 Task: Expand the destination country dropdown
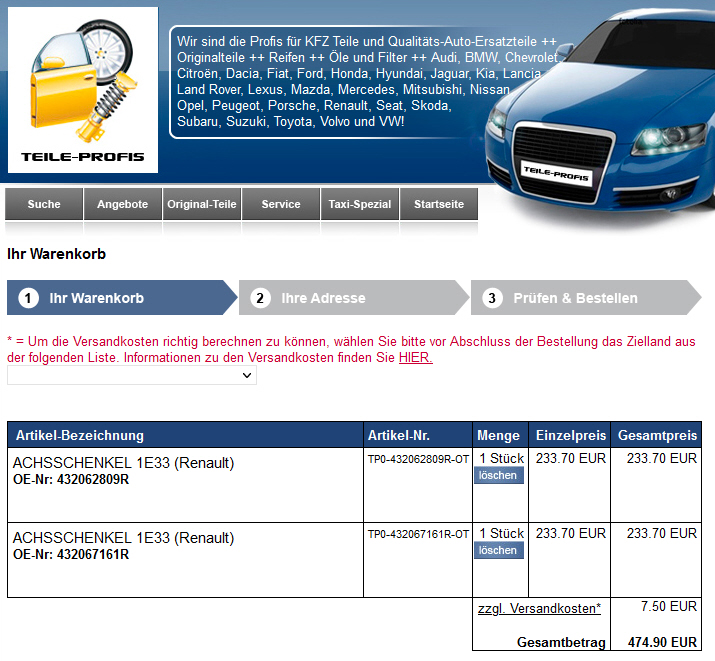coord(132,375)
